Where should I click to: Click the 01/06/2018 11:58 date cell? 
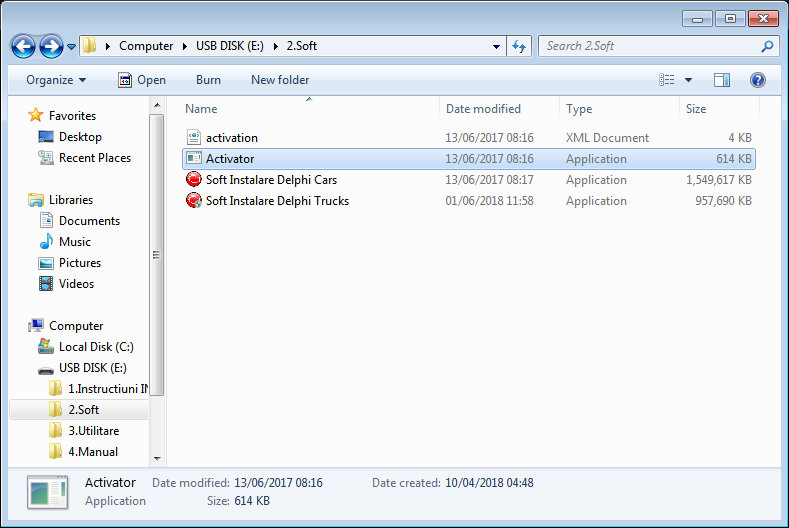pyautogui.click(x=489, y=201)
